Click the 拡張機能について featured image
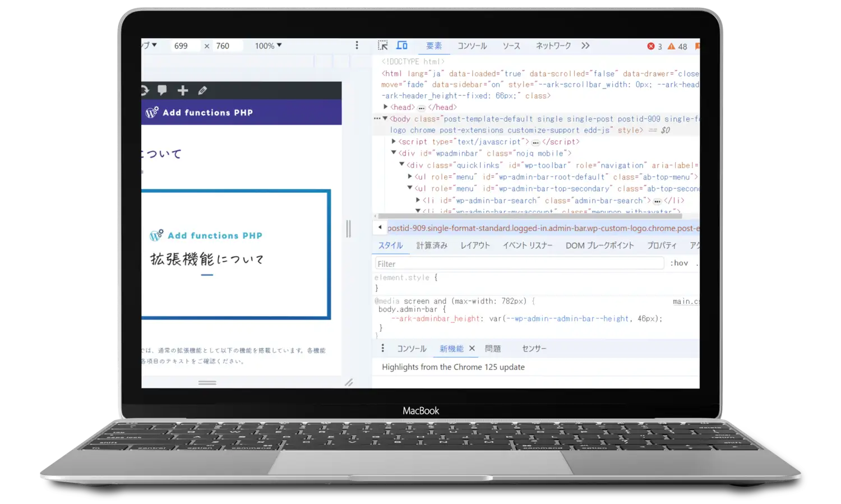Viewport: 841px width, 504px height. tap(236, 255)
